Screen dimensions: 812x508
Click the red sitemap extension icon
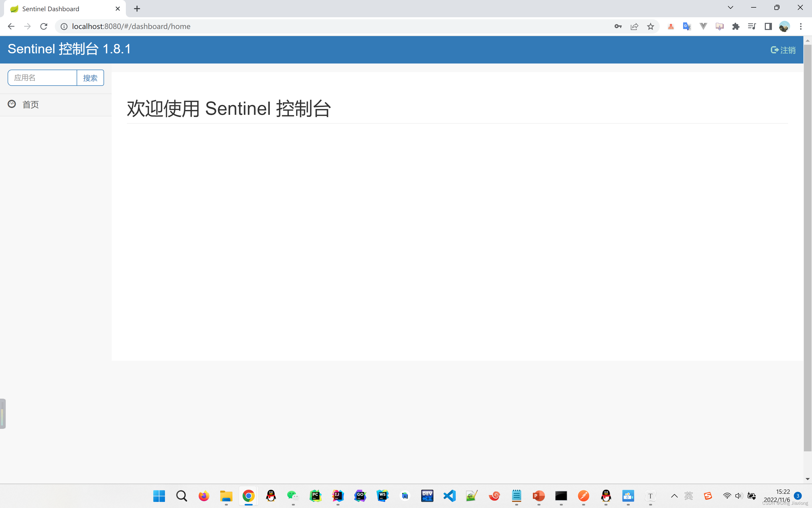tap(671, 26)
